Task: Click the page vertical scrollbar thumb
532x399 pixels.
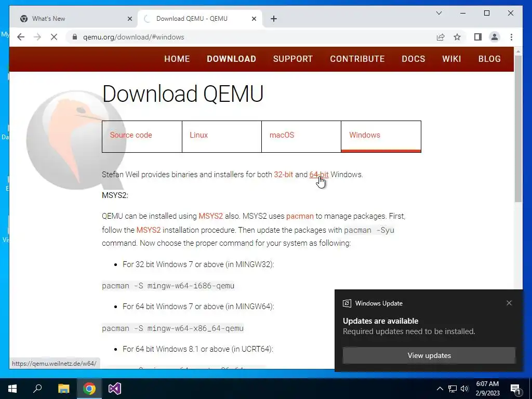Action: [x=518, y=129]
